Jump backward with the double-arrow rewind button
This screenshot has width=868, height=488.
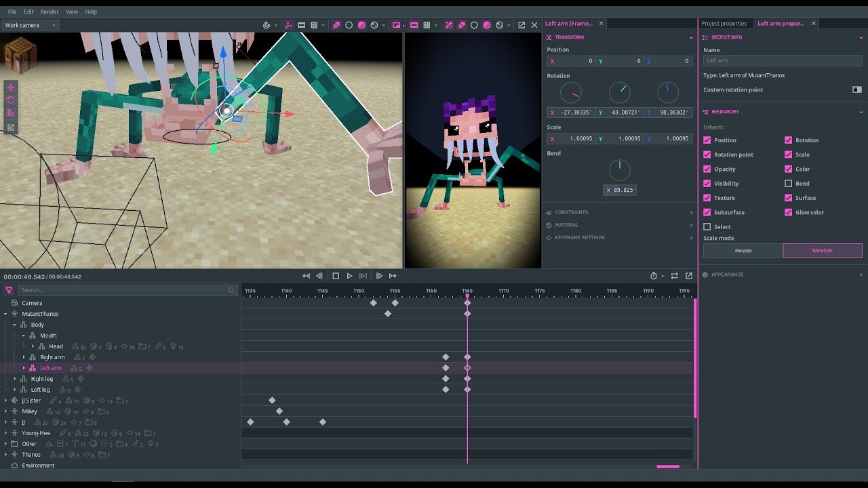[306, 276]
